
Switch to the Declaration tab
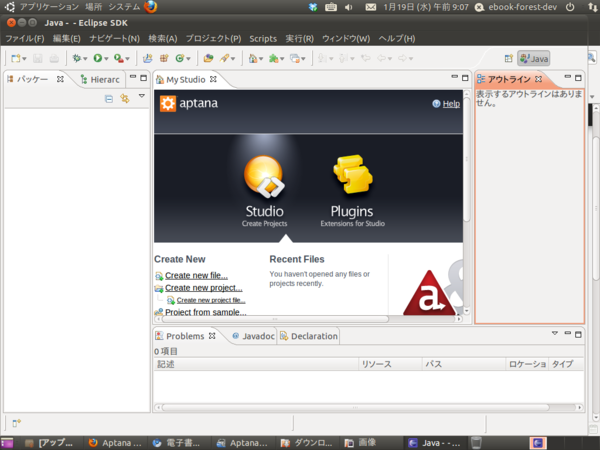click(309, 336)
